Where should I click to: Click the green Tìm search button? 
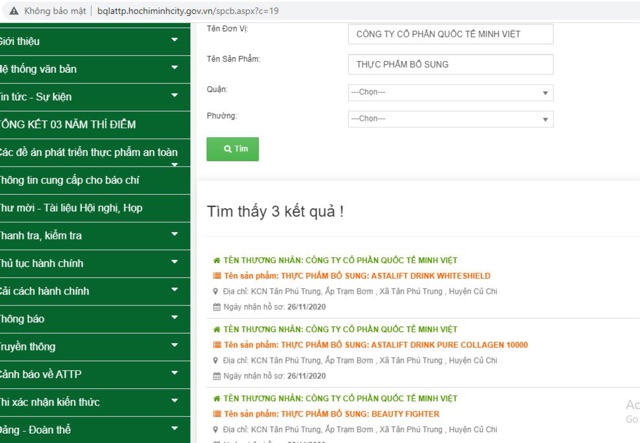(233, 149)
